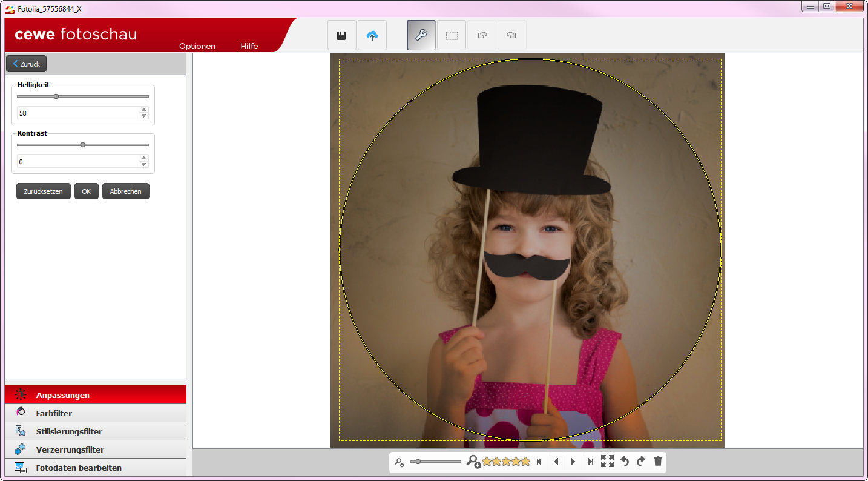
Task: Save the photo with the floppy disk icon
Action: tap(341, 36)
